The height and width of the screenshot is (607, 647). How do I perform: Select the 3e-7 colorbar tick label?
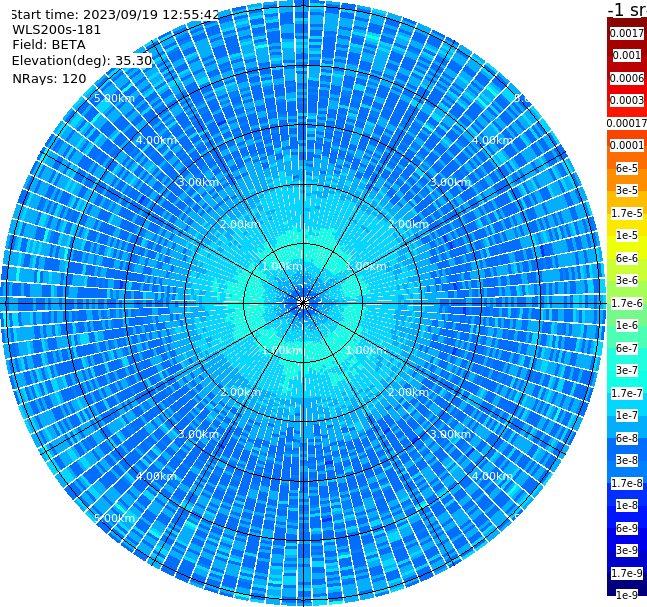tap(627, 370)
